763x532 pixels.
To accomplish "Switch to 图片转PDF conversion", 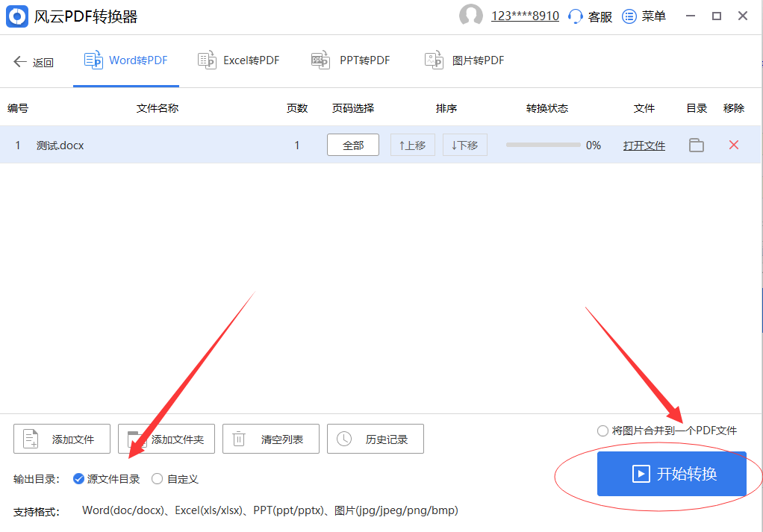I will click(x=466, y=60).
